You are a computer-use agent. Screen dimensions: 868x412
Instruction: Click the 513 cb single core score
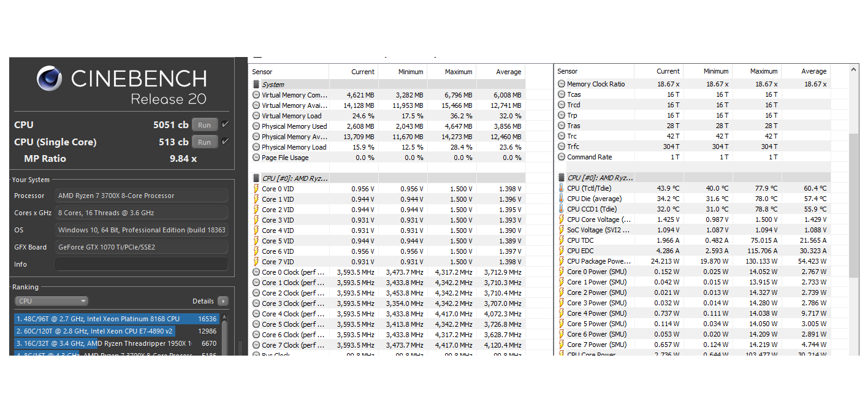pos(174,142)
